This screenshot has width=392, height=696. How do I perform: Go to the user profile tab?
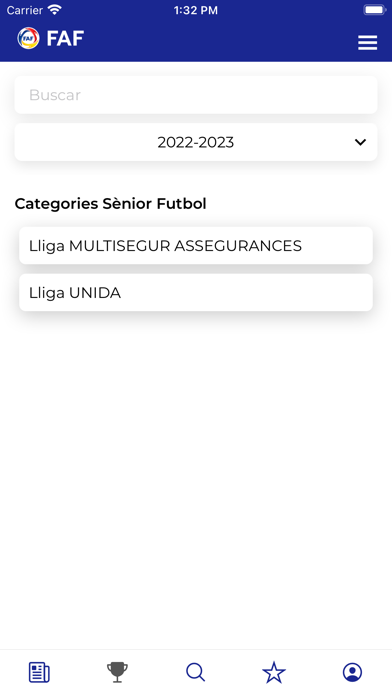(352, 672)
